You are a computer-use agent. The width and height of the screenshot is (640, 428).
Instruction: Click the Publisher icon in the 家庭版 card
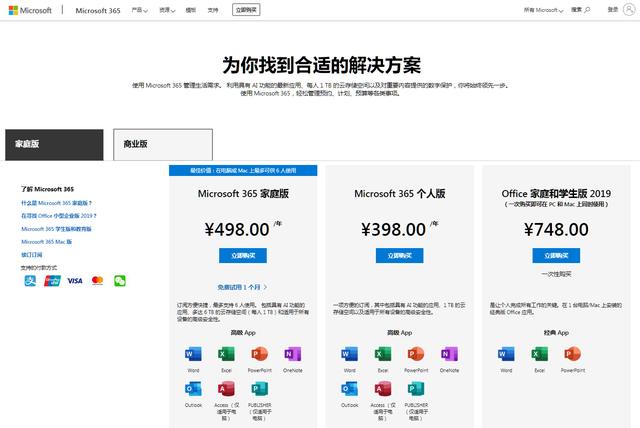coord(260,389)
